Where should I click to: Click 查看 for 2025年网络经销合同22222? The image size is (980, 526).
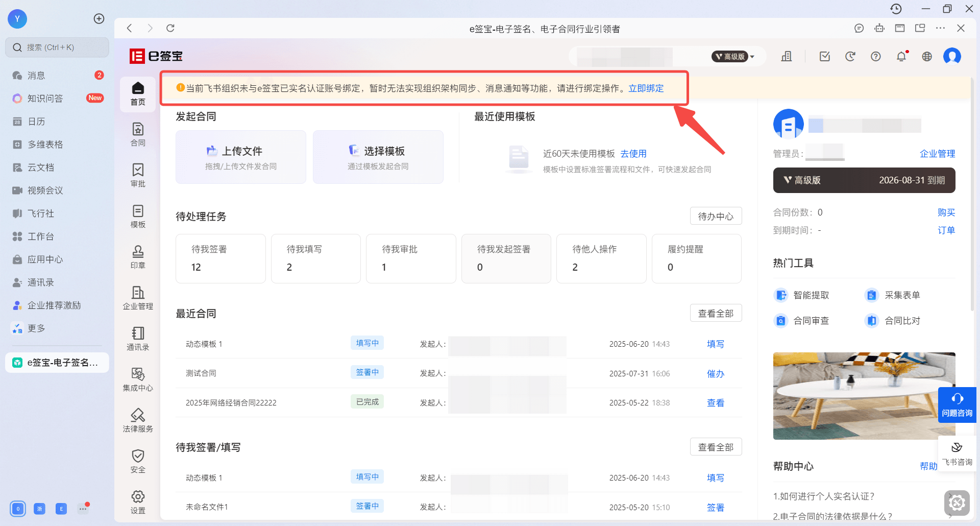pyautogui.click(x=716, y=403)
